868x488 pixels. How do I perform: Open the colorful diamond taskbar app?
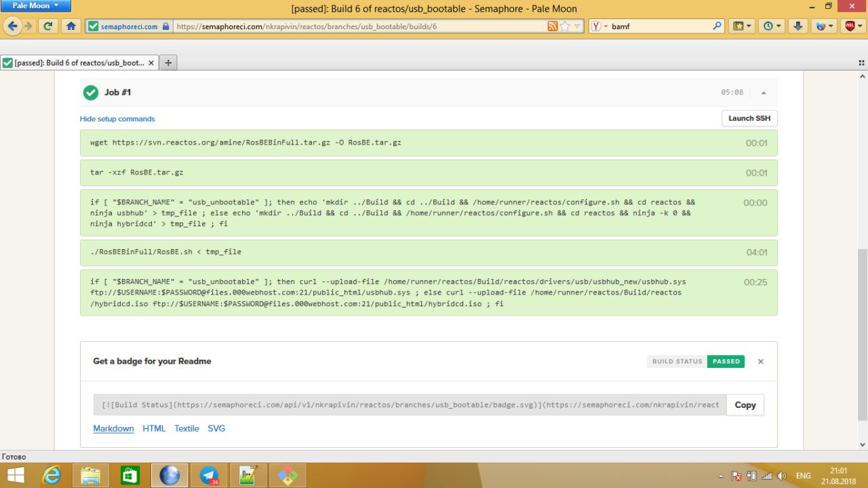click(x=288, y=475)
